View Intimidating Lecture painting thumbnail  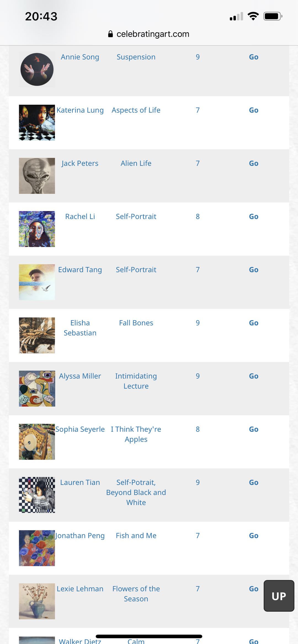click(37, 389)
